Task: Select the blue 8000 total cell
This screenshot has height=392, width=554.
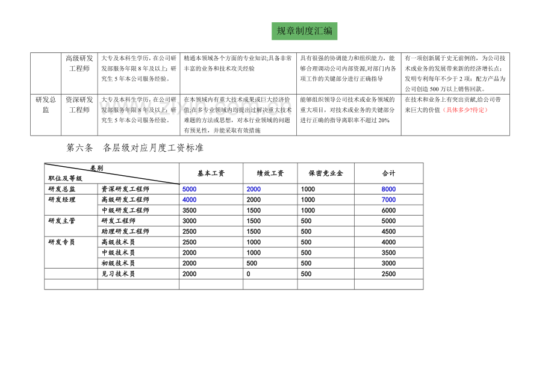Action: [388, 189]
